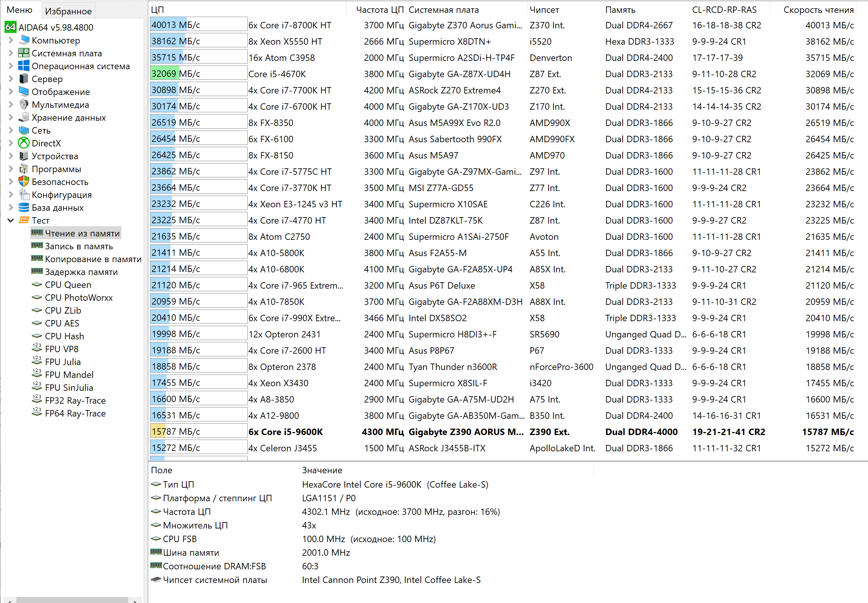Select the Запись в память benchmark
868x603 pixels.
tap(79, 246)
